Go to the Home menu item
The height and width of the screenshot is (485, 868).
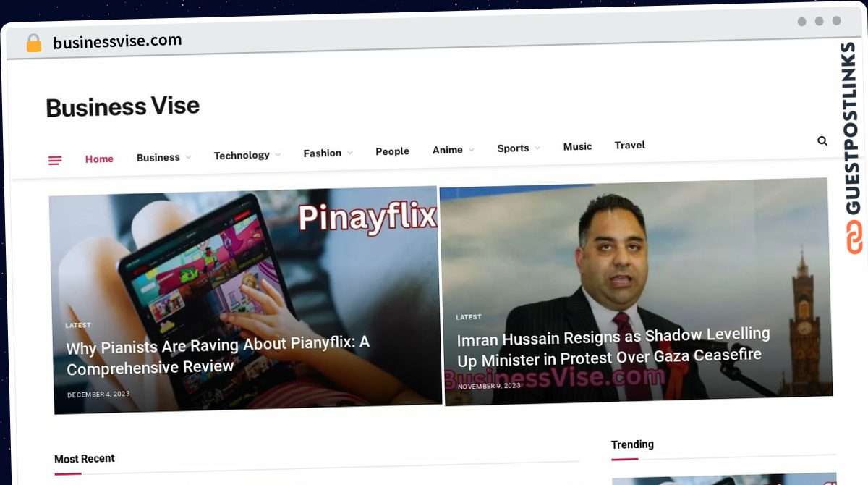[99, 159]
